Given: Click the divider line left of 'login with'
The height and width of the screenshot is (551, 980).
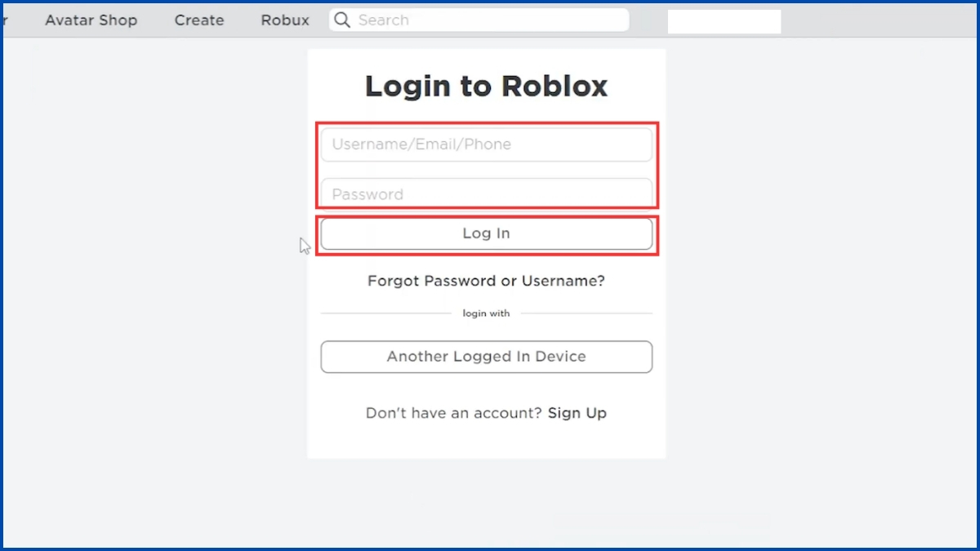Looking at the screenshot, I should coord(385,313).
